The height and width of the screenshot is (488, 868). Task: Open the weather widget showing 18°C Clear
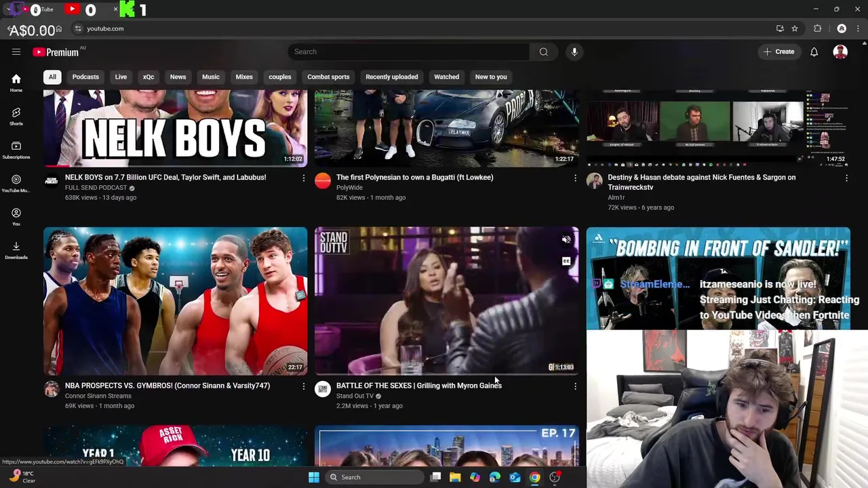click(x=22, y=477)
